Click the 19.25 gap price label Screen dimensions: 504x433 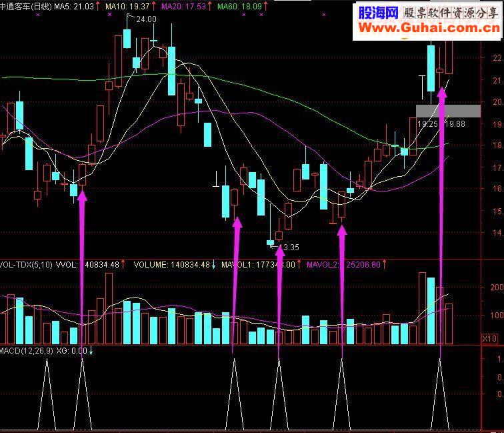(427, 124)
